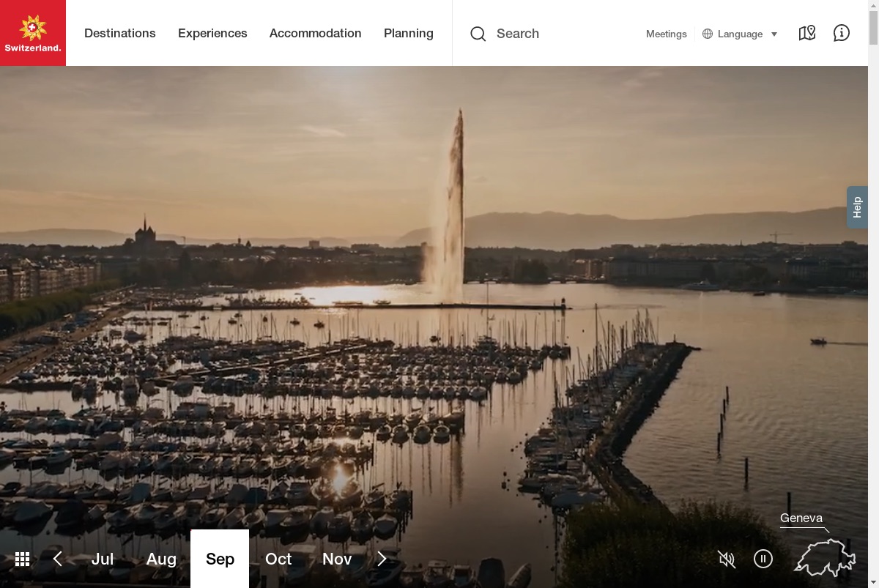Click the Geneva location label
The image size is (879, 588).
click(x=801, y=518)
